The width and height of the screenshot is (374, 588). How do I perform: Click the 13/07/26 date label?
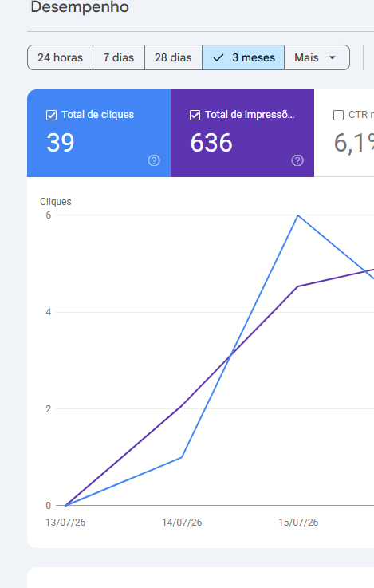pos(65,523)
